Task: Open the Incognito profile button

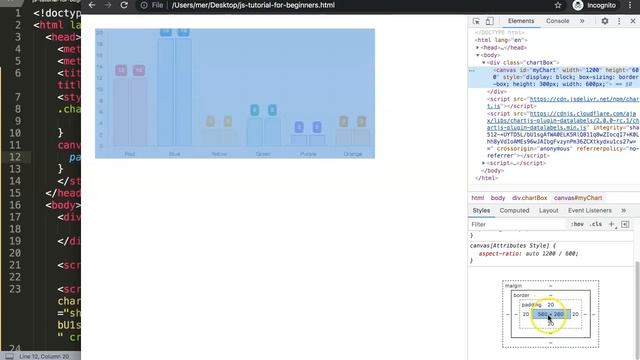Action: pos(594,5)
